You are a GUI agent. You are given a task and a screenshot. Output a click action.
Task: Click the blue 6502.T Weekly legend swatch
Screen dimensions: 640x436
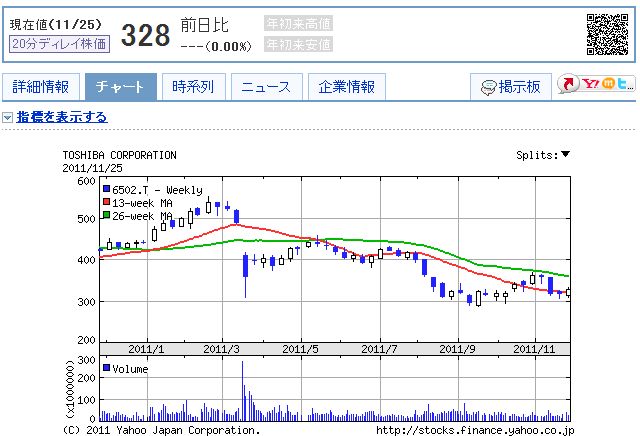pyautogui.click(x=107, y=189)
